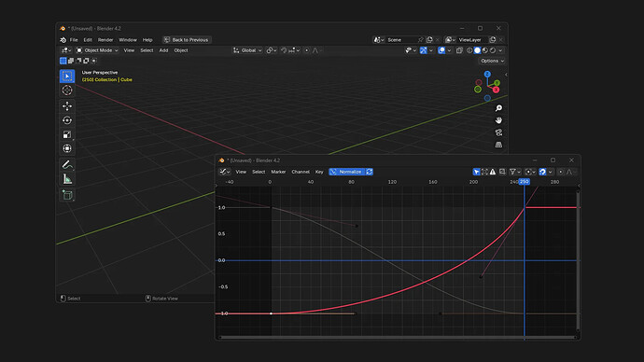Open the Render menu
This screenshot has height=362, width=644.
(x=105, y=40)
